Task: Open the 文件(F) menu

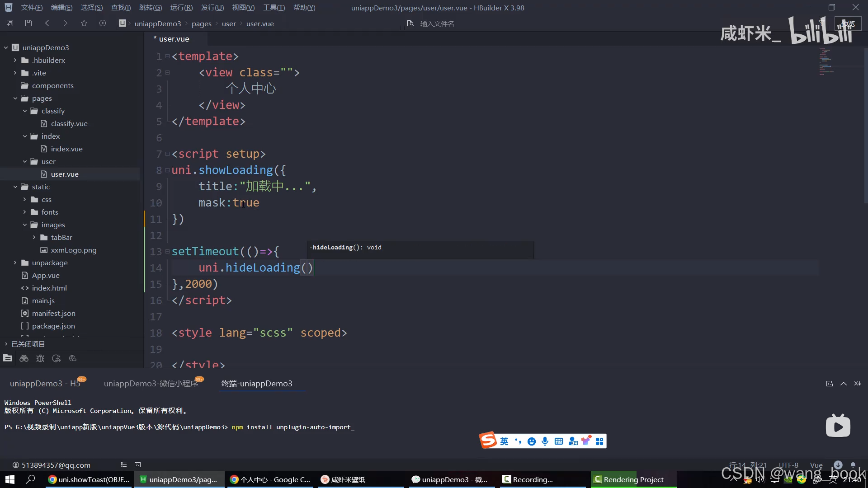Action: [32, 8]
